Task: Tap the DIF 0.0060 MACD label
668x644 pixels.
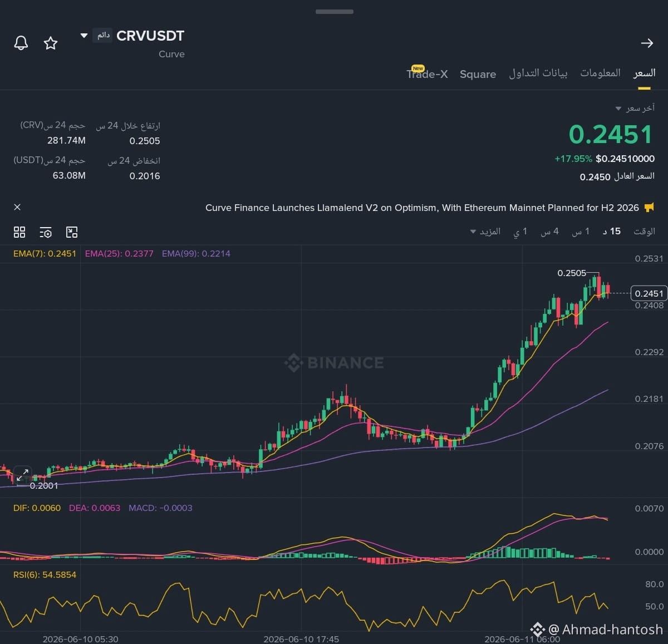Action: [x=37, y=508]
